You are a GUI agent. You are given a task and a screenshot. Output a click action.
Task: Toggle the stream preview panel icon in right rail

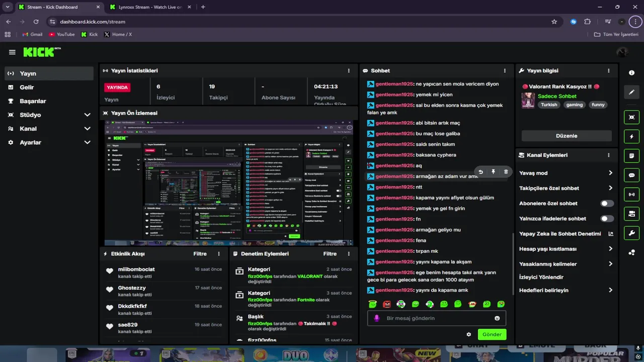(x=631, y=117)
